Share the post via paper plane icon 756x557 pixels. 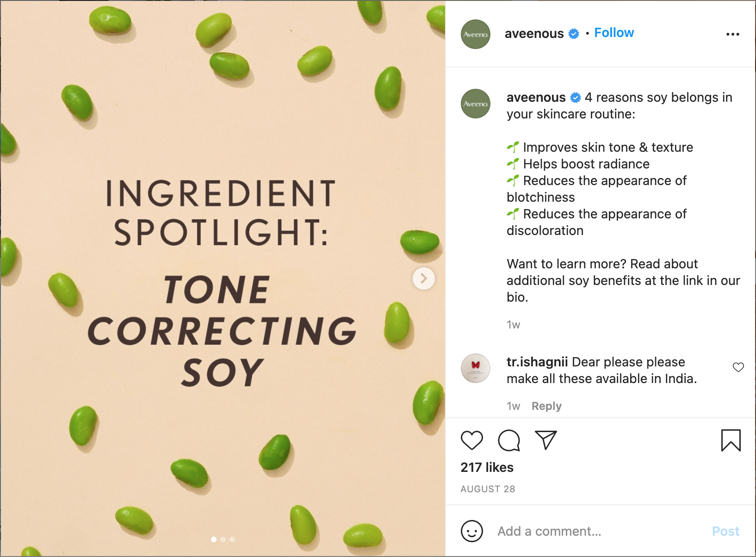(545, 440)
